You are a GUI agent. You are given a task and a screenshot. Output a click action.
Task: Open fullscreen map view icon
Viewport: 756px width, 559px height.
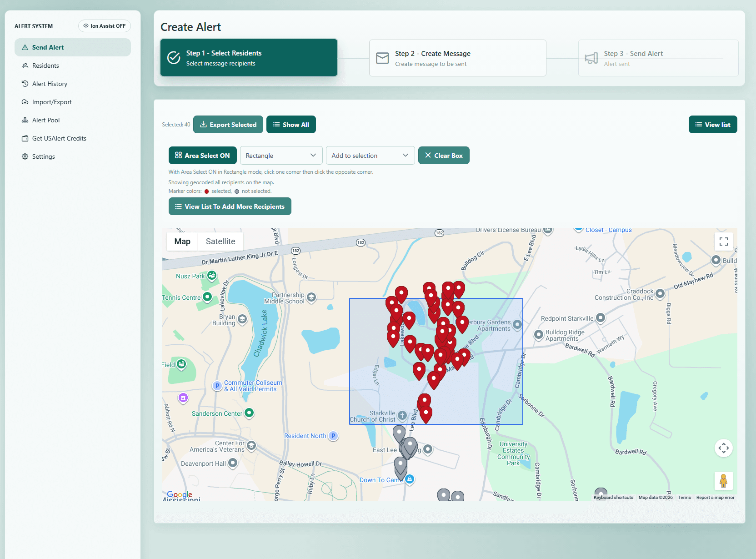[723, 242]
